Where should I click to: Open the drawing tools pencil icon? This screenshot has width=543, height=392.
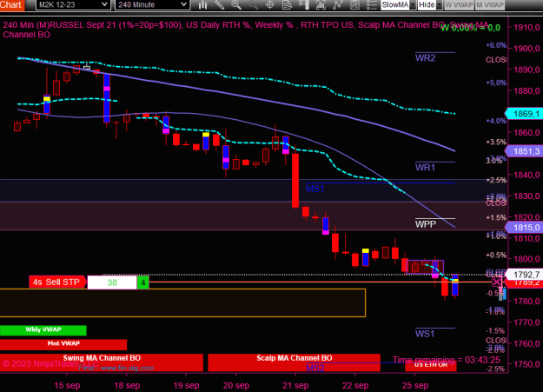pyautogui.click(x=220, y=5)
